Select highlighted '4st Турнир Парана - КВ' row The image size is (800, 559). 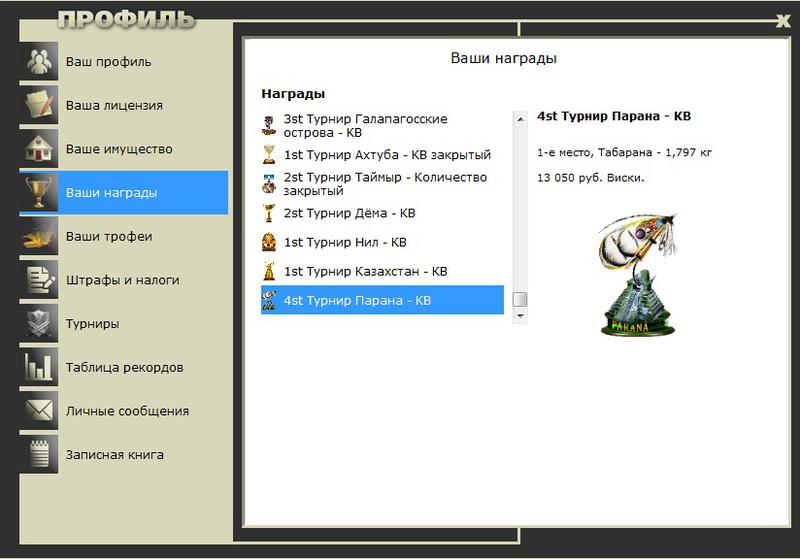click(382, 300)
